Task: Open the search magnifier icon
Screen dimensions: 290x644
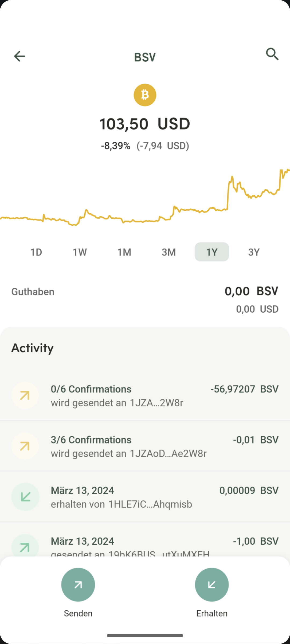Action: click(272, 54)
